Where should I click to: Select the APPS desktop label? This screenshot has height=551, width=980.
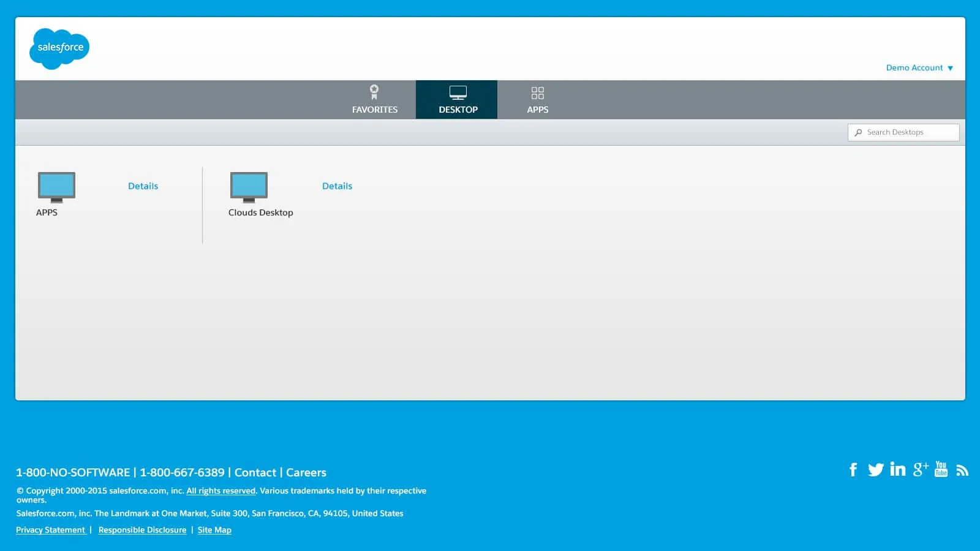pos(47,212)
